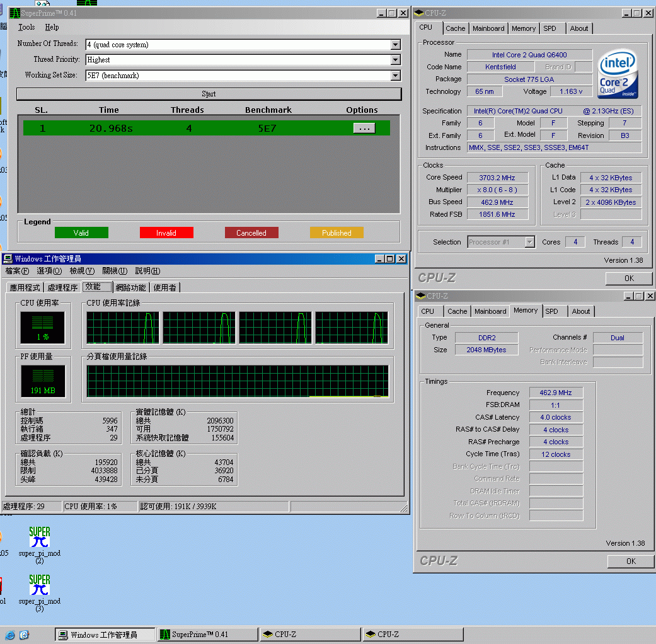The width and height of the screenshot is (656, 644).
Task: Click options button on result row 1
Action: pos(364,128)
